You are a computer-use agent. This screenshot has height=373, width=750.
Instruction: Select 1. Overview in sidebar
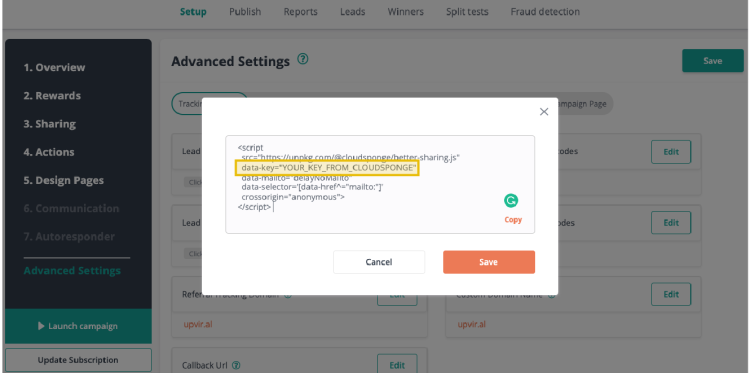click(55, 67)
